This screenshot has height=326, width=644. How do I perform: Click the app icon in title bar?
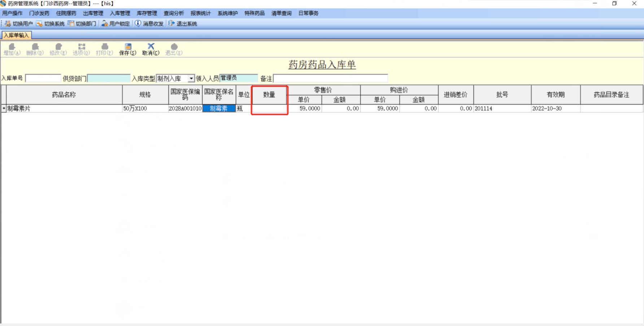tap(3, 4)
